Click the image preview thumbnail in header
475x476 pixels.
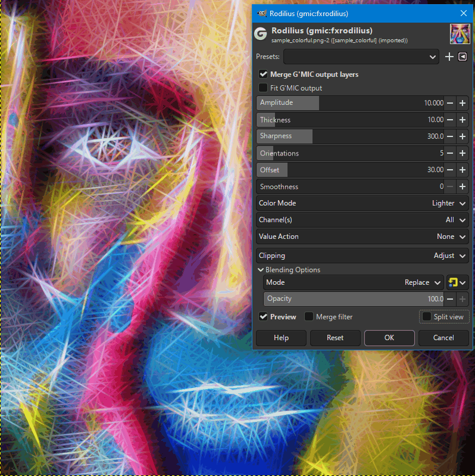point(460,34)
